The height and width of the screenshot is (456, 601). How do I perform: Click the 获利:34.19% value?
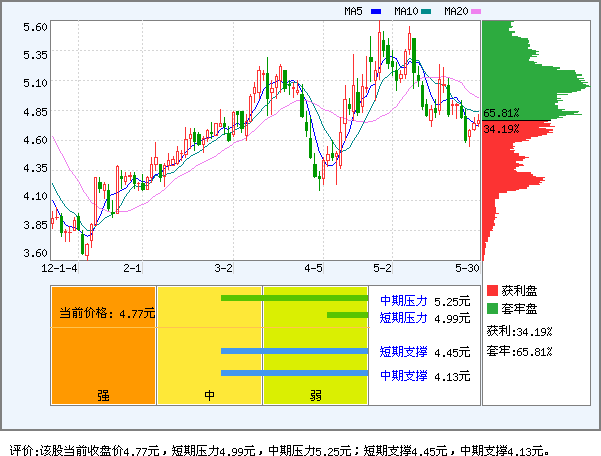click(x=519, y=331)
